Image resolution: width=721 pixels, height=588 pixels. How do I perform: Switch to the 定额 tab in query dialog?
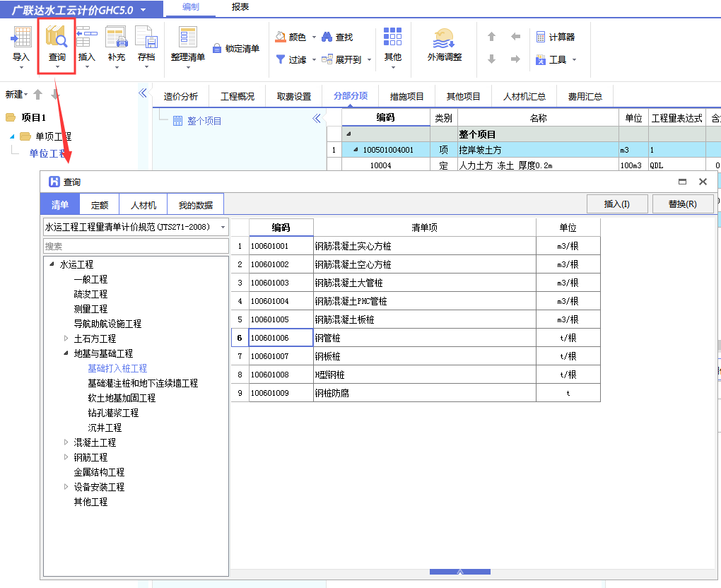pyautogui.click(x=99, y=204)
